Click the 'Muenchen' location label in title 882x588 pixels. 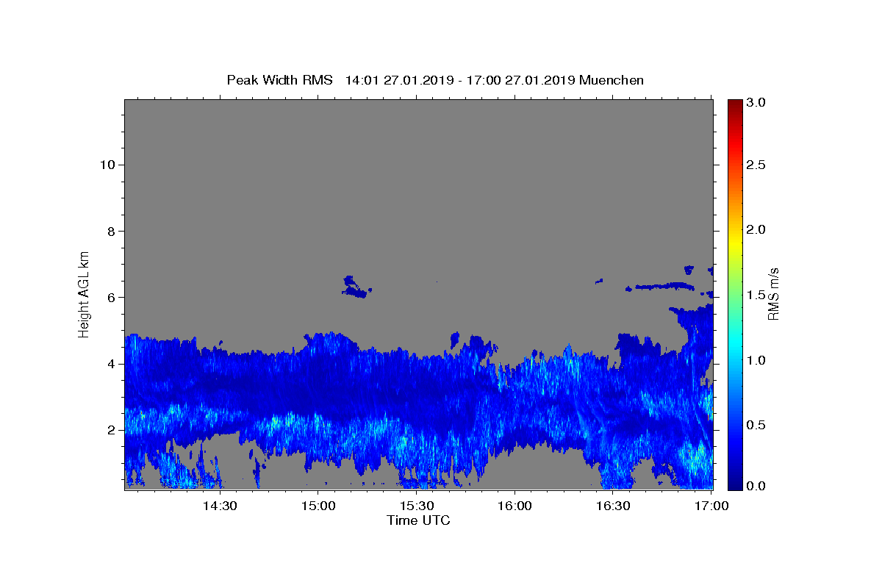coord(612,80)
